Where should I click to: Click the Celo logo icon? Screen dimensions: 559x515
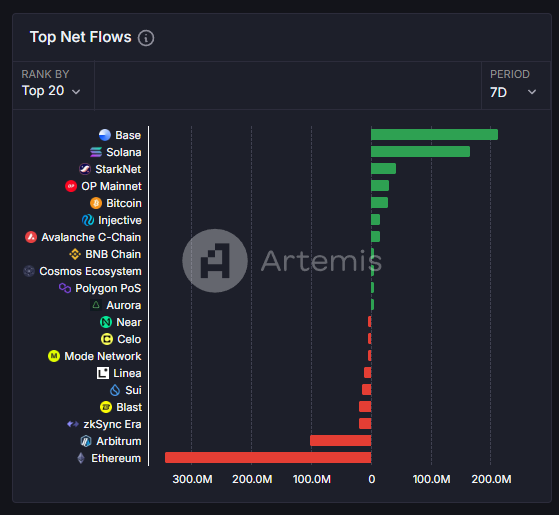107,339
